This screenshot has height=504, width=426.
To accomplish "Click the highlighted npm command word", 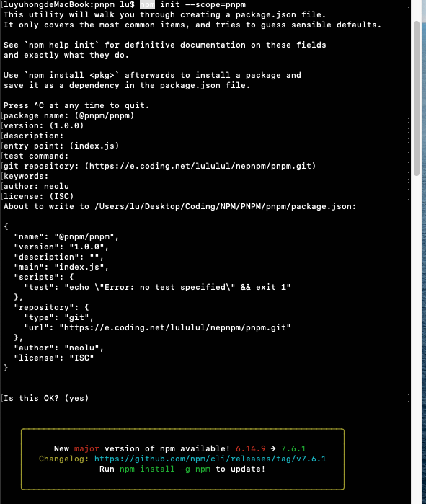I will [x=147, y=4].
